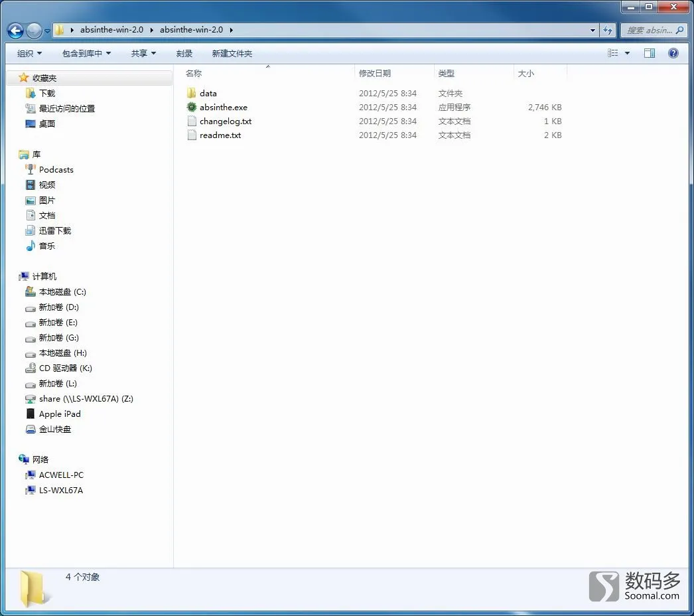
Task: Open 本地磁盘 (H:) drive
Action: pyautogui.click(x=63, y=353)
